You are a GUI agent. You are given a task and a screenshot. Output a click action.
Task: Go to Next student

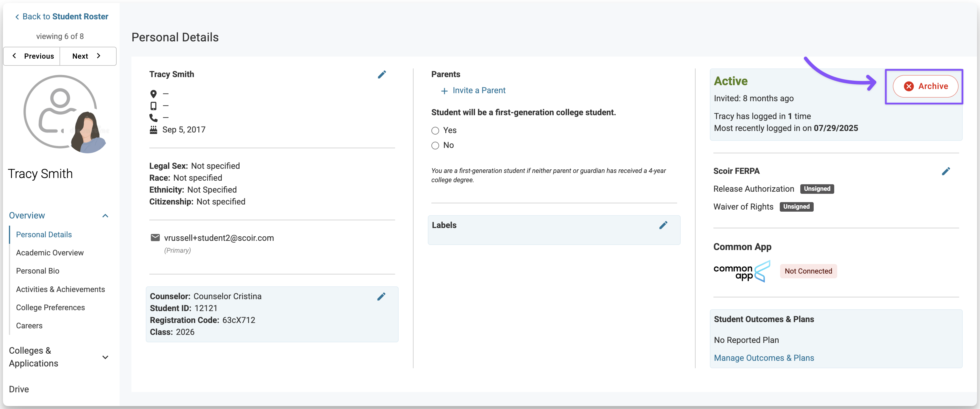[87, 56]
